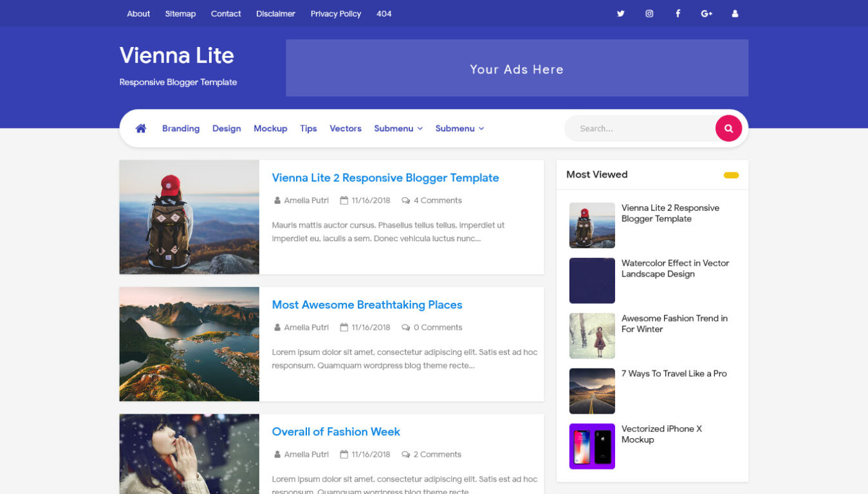Open the About page link
868x494 pixels.
tap(138, 14)
